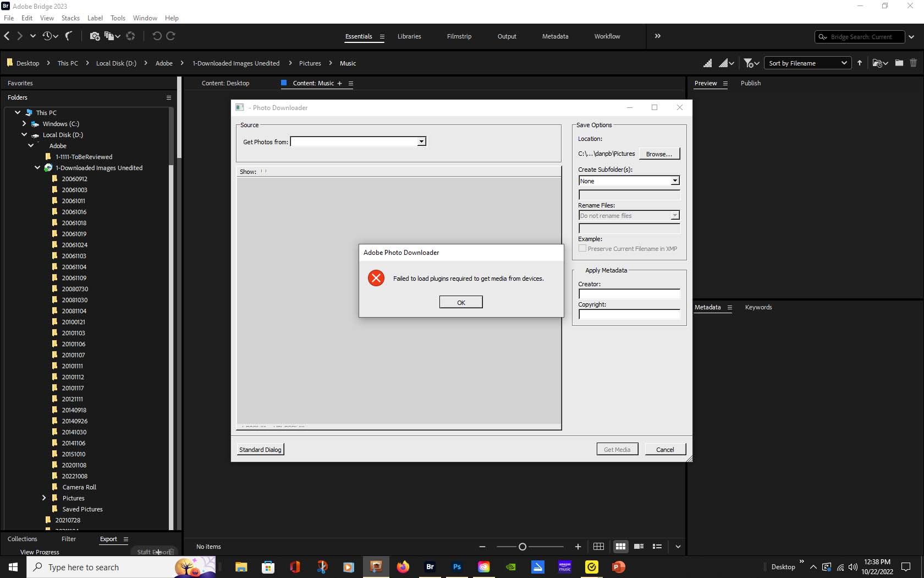Show more workspaces with double chevron
Image resolution: width=924 pixels, height=578 pixels.
[658, 36]
